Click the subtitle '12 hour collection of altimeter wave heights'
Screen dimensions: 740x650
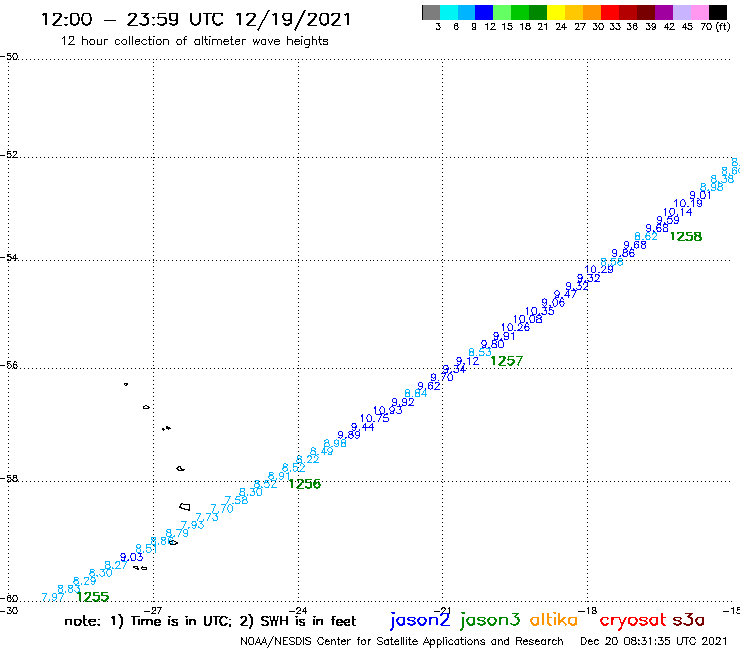[194, 41]
